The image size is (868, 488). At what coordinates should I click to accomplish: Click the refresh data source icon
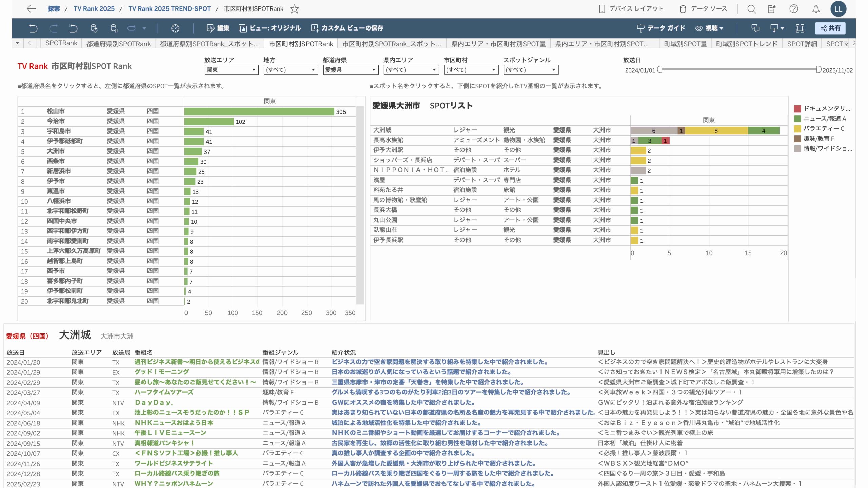94,28
